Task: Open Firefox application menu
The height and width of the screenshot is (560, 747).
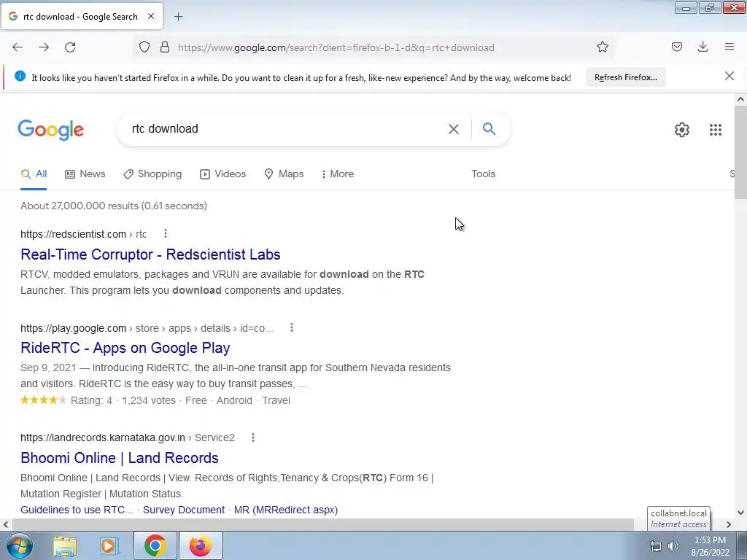Action: pos(729,47)
